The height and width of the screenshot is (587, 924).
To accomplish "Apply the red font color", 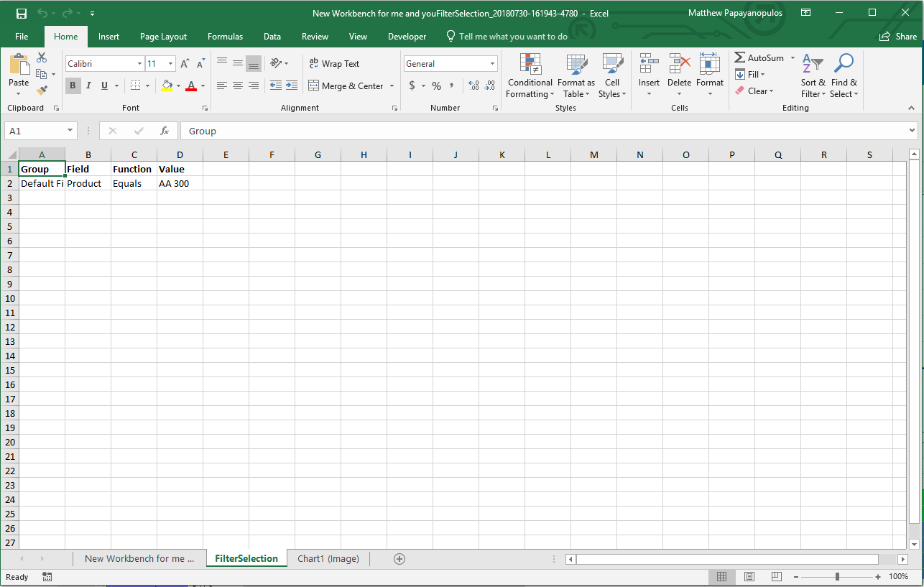I will 191,85.
